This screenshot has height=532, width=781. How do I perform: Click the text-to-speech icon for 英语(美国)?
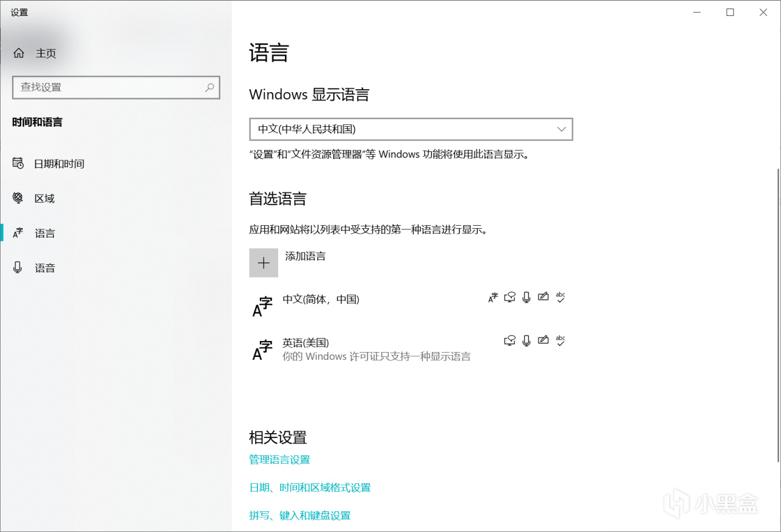click(x=509, y=340)
